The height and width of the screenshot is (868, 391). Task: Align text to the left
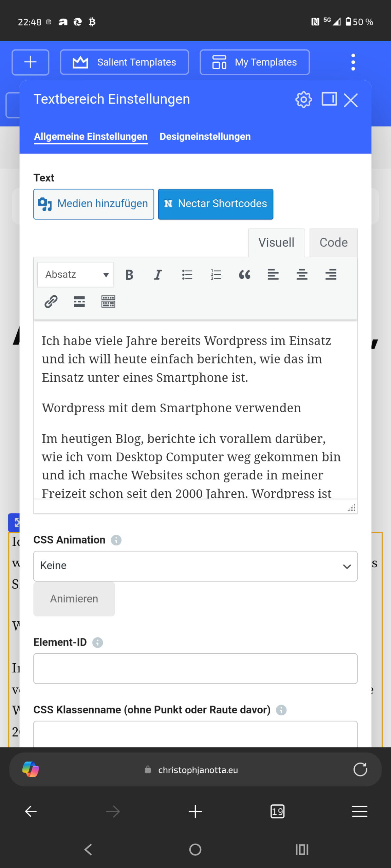[273, 274]
